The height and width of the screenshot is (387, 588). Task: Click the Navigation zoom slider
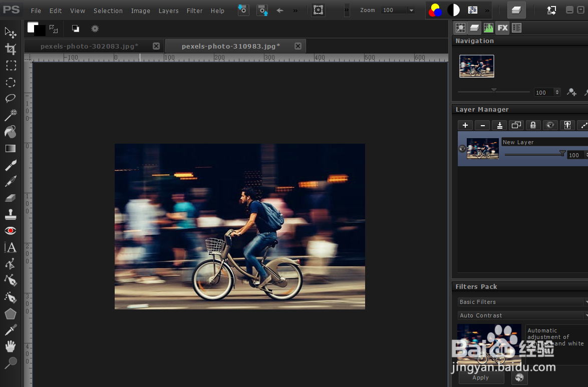[x=494, y=91]
